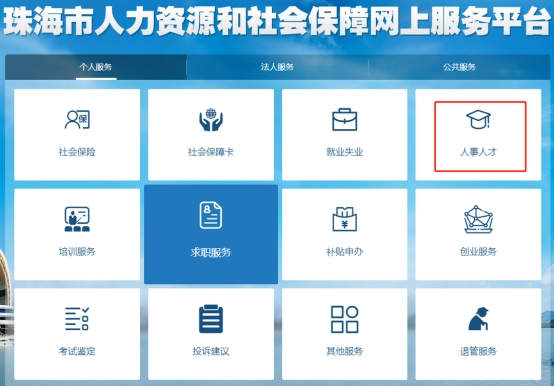Click the 社会保障卡 label text
The width and height of the screenshot is (554, 387).
pos(211,152)
